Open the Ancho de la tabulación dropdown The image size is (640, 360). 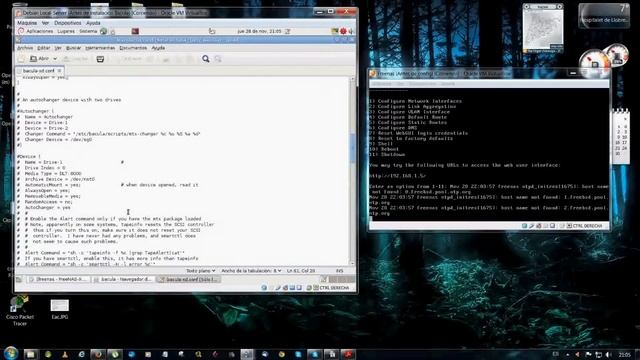coord(251,271)
